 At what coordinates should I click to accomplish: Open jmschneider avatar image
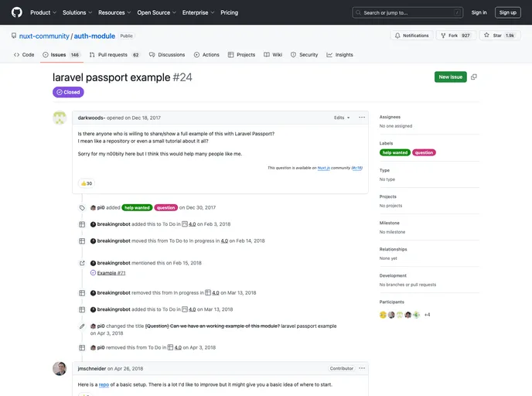pyautogui.click(x=60, y=368)
